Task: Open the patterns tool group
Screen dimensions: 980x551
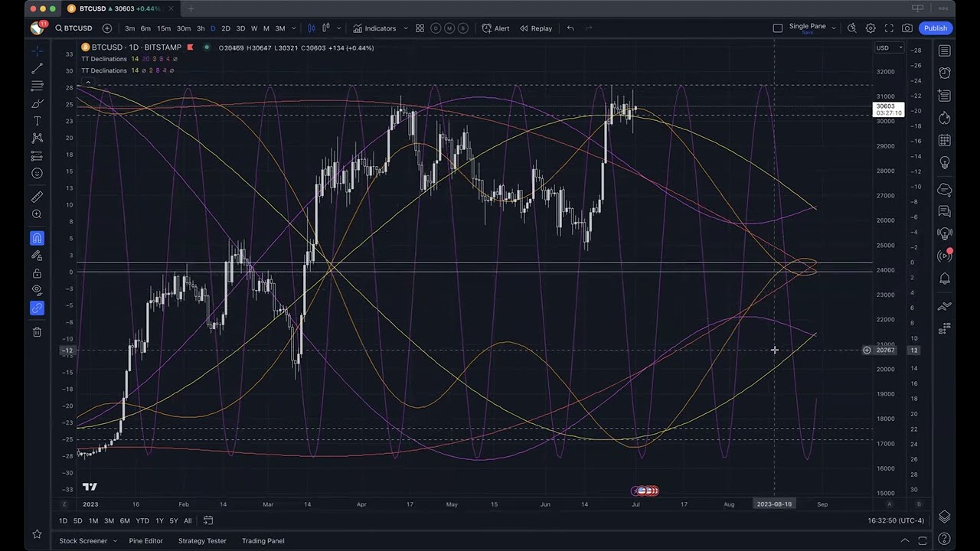Action: point(37,139)
